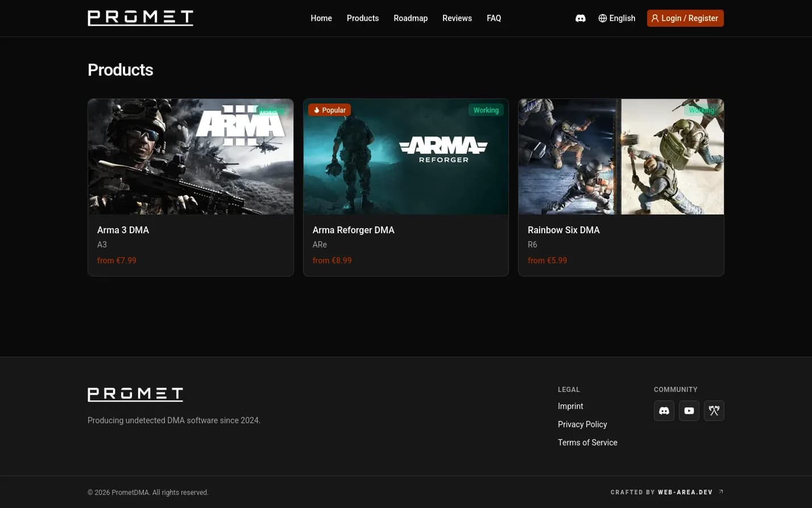
Task: Click the Working badge on Arma Reforger card
Action: [486, 110]
